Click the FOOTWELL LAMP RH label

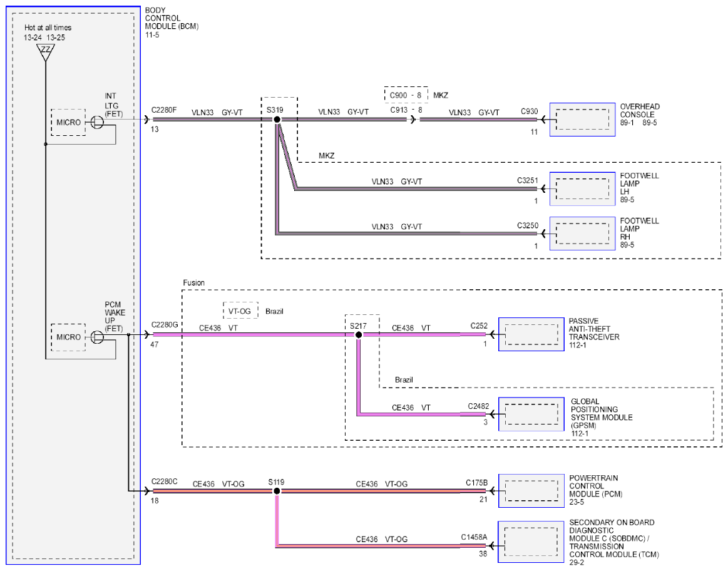click(x=639, y=229)
